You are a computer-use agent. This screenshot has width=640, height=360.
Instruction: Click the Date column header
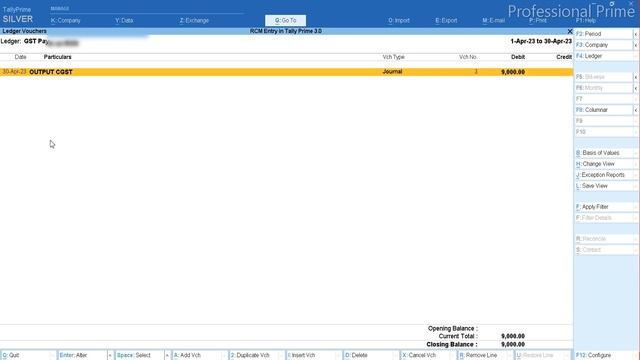point(20,57)
